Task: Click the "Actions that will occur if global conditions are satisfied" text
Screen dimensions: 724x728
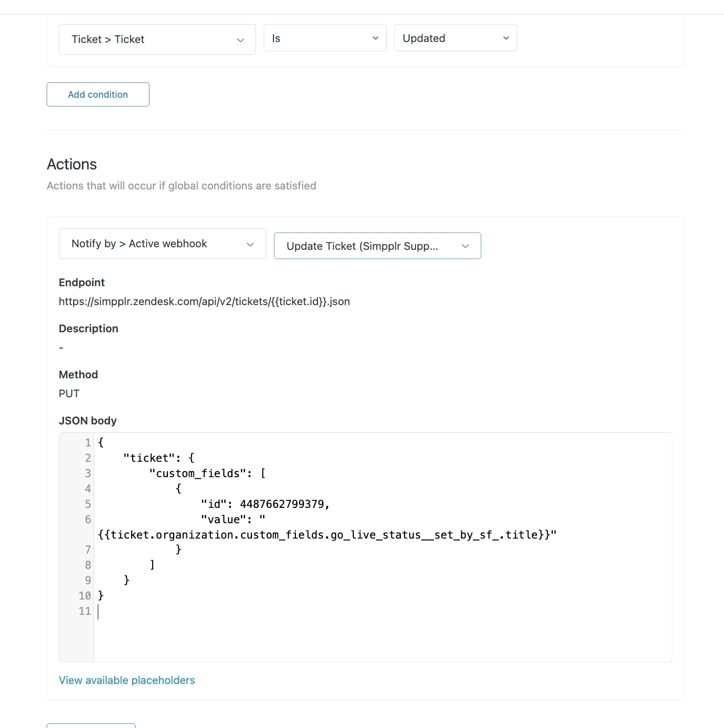Action: point(181,186)
